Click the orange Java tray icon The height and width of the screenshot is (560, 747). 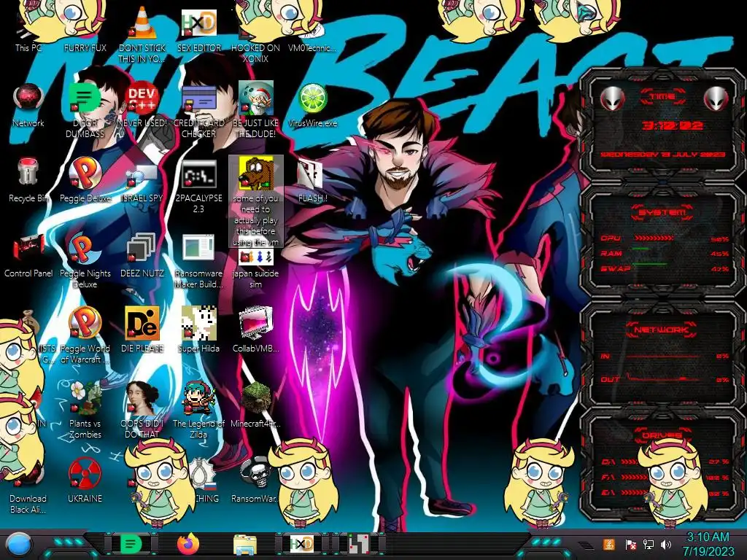pyautogui.click(x=609, y=544)
